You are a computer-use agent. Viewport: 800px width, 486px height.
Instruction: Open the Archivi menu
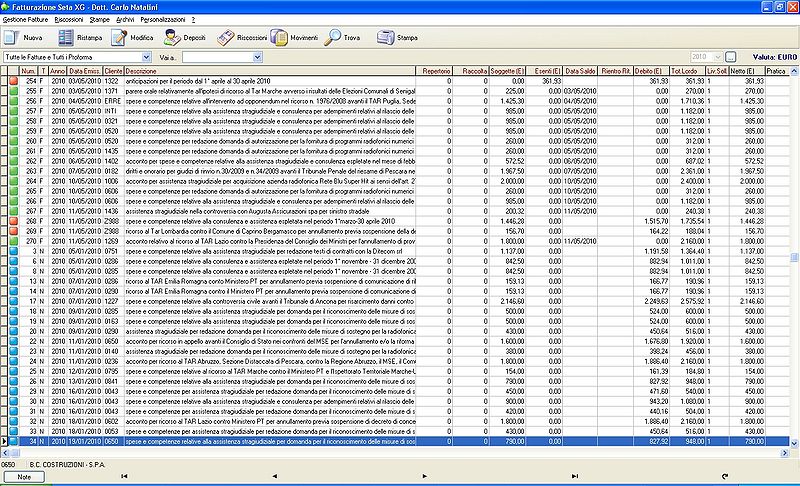(x=125, y=19)
